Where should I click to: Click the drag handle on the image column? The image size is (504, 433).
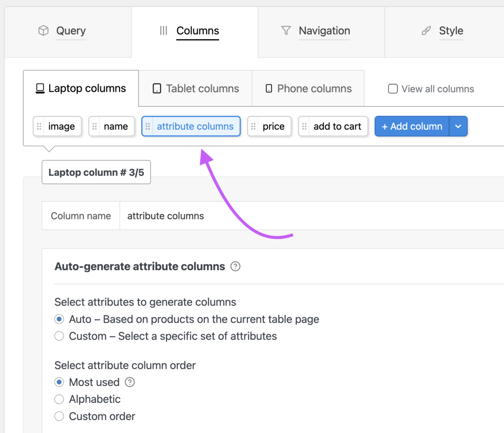coord(39,126)
